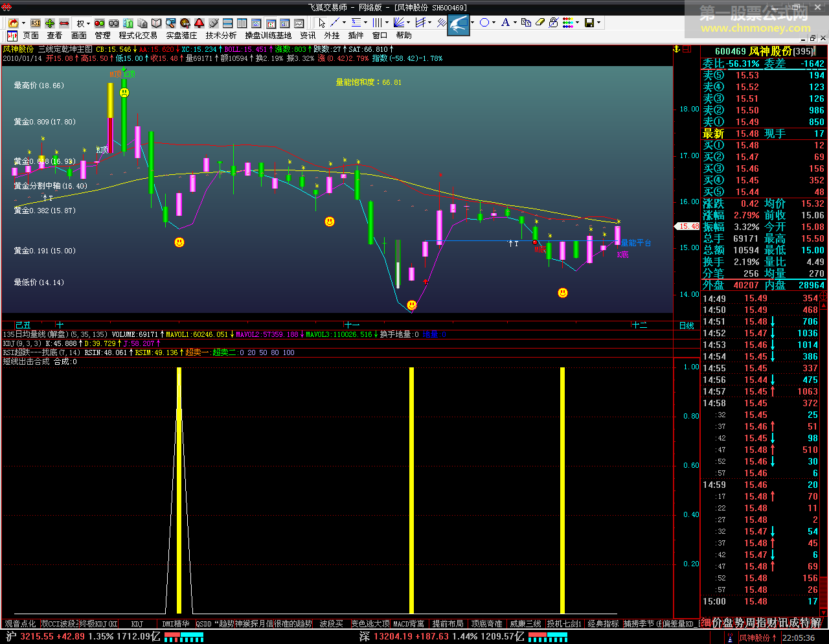Image resolution: width=829 pixels, height=644 pixels.
Task: Select the KDJ indicator tab
Action: (137, 624)
